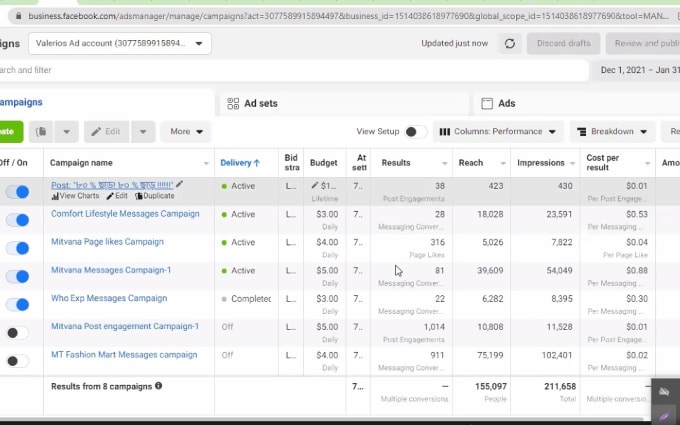Open the Campaign name column dropdown arrow

[206, 163]
